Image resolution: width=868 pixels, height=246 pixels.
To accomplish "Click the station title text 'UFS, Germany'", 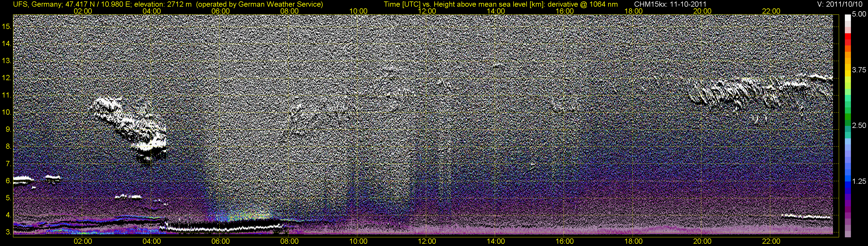I will point(37,4).
